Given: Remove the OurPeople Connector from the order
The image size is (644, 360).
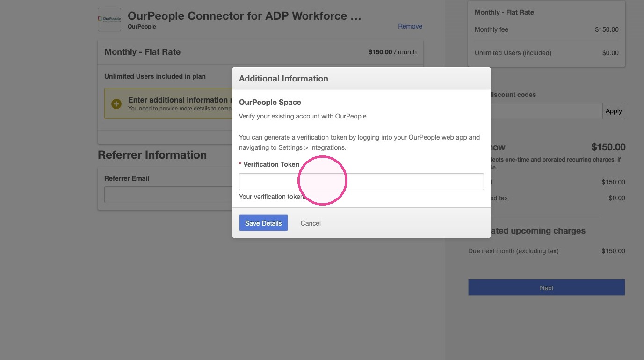Looking at the screenshot, I should pos(410,26).
